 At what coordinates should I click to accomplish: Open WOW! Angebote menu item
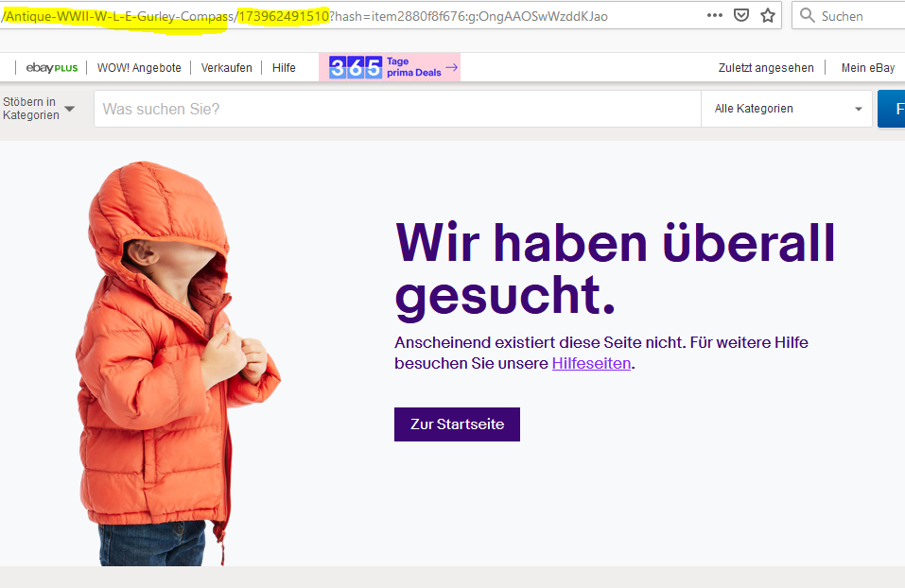139,68
